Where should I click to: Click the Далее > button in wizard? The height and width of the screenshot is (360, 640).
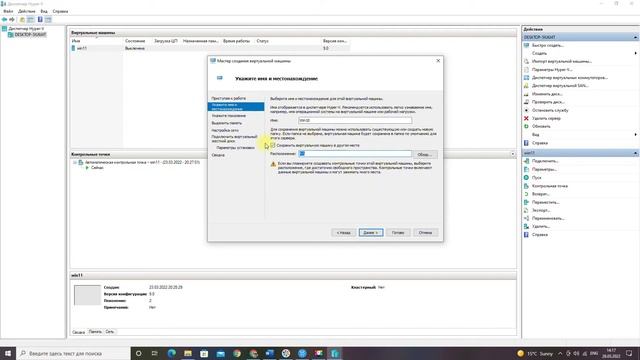(x=371, y=233)
